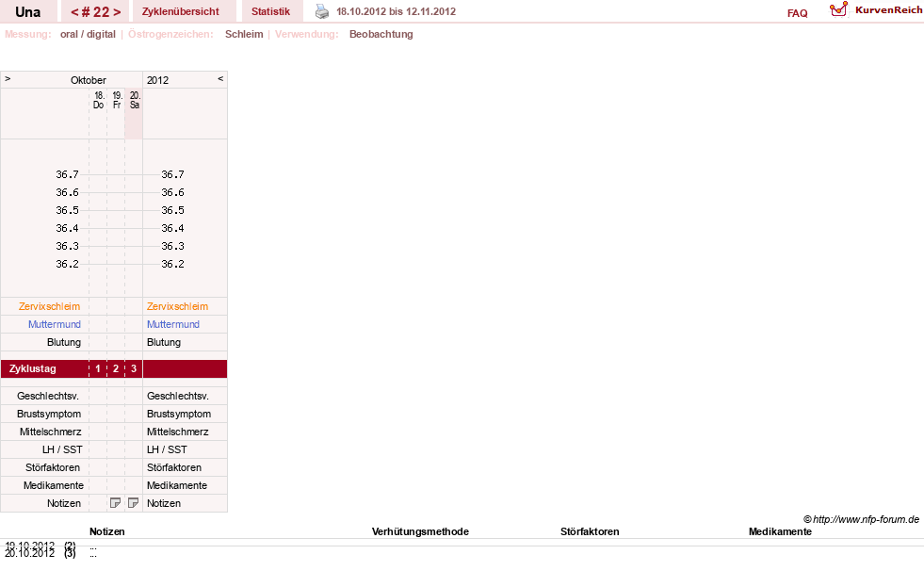Click the right Blutung row label

164,342
